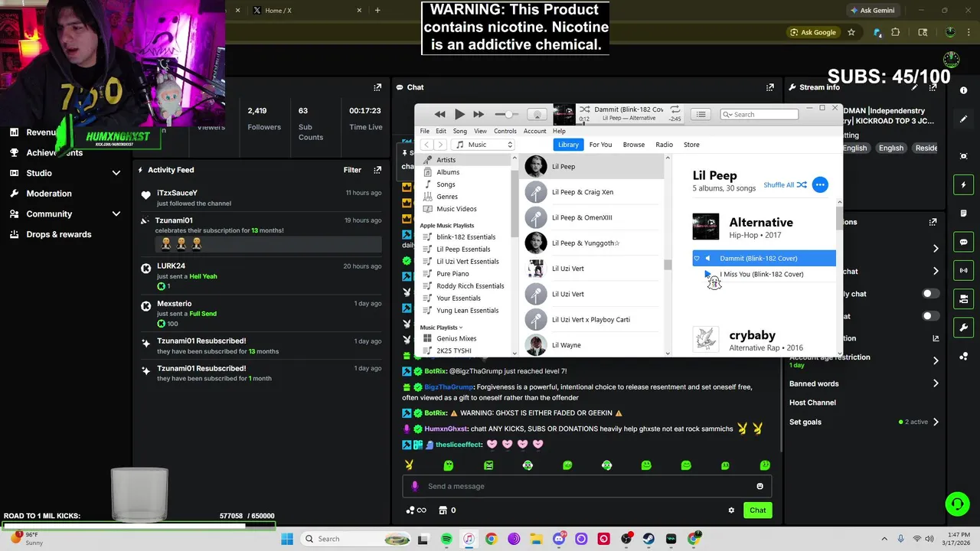Click the info icon in right rail

[963, 90]
